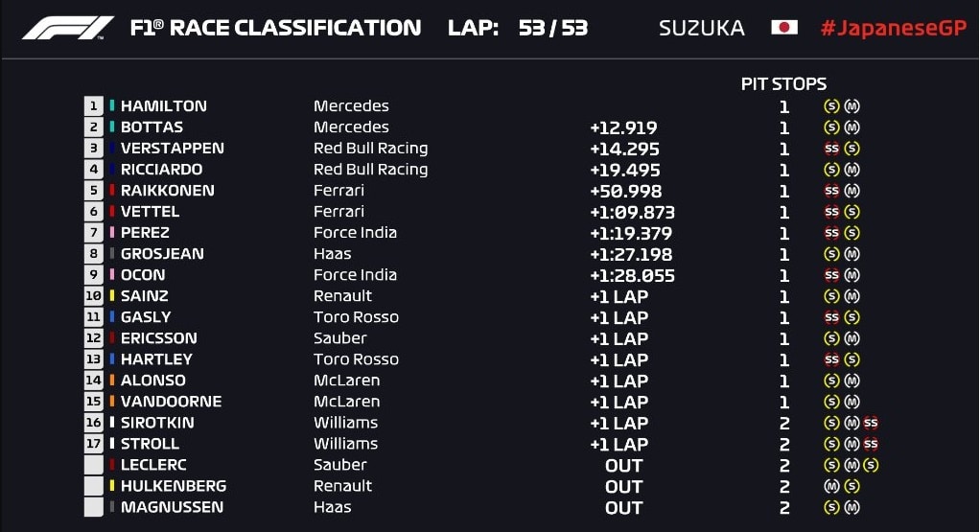Click Hulkenberg's first-stint medium tyre icon

[x=831, y=486]
